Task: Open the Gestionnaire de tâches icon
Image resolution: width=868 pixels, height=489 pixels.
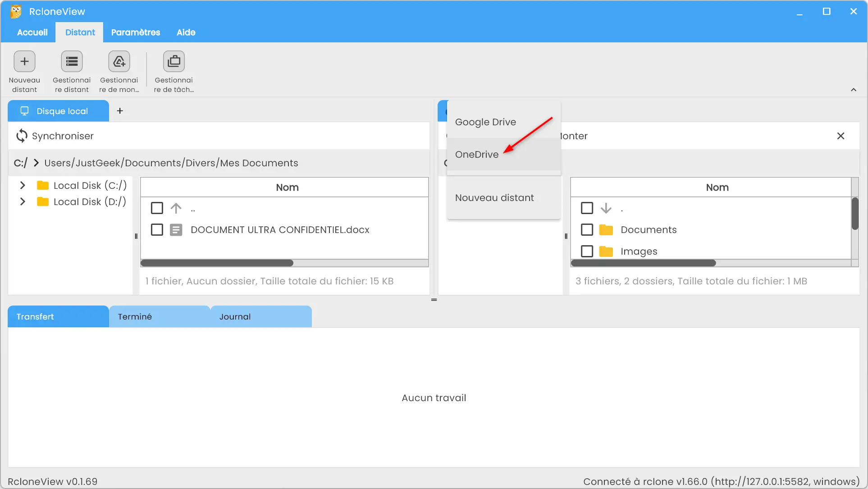Action: pyautogui.click(x=174, y=61)
